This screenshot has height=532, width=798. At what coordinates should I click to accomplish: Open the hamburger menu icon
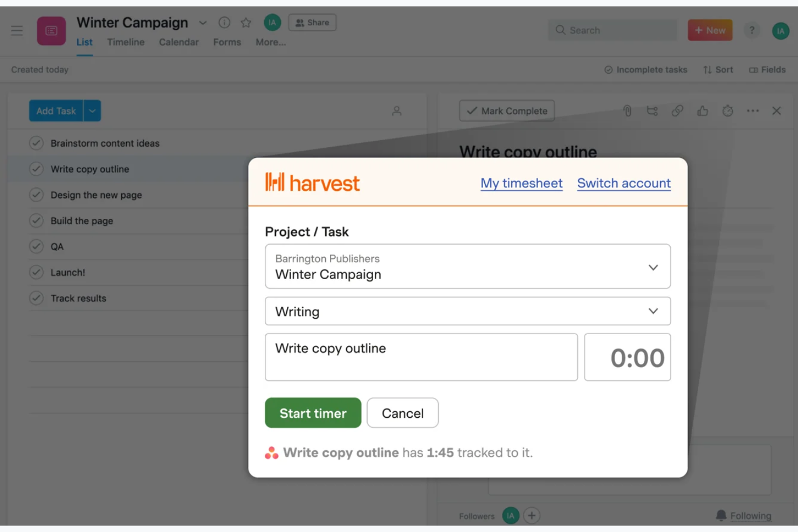(17, 31)
